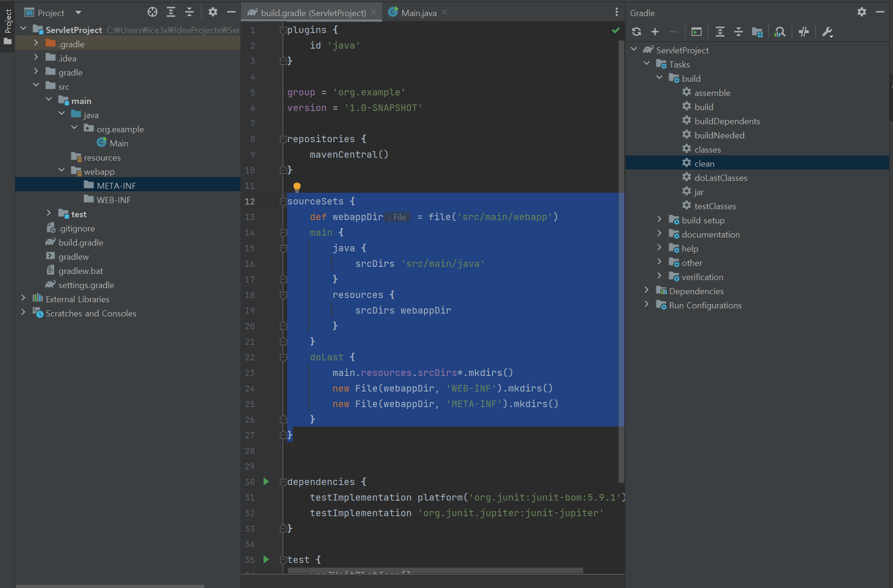Viewport: 893px width, 588px height.
Task: Expand the Gradle Dependencies node
Action: pos(646,290)
